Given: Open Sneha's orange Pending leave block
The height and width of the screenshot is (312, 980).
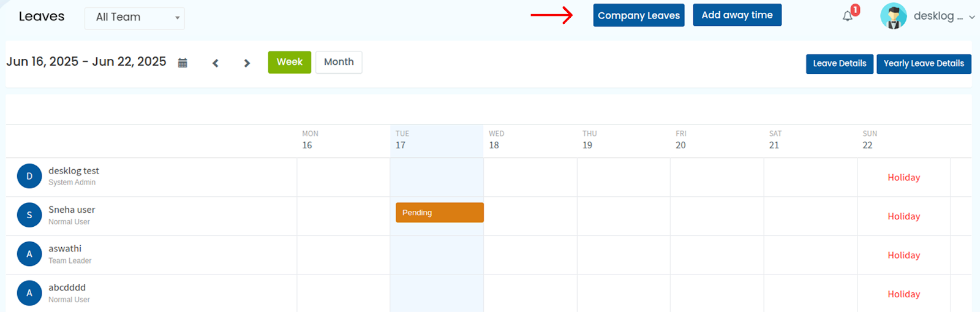Looking at the screenshot, I should (x=440, y=213).
